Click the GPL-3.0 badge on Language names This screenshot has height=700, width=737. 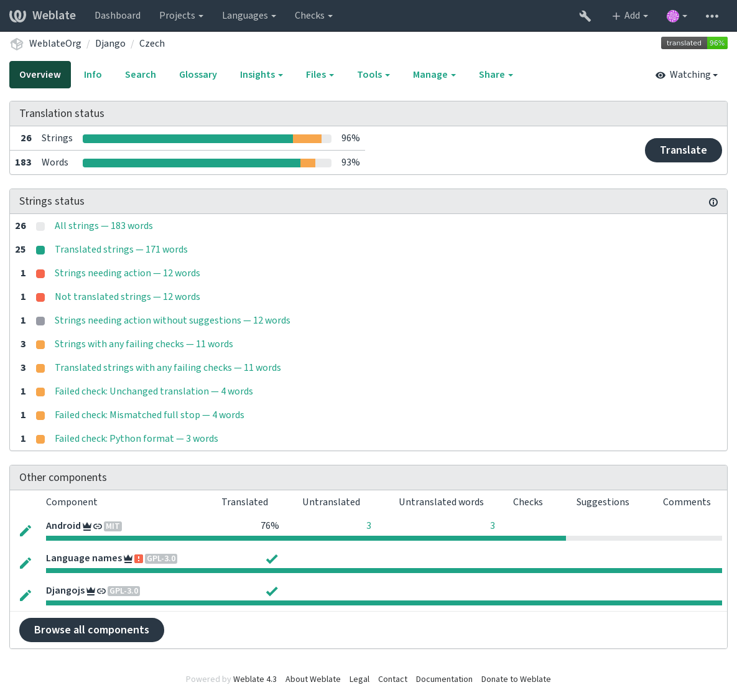click(x=161, y=559)
